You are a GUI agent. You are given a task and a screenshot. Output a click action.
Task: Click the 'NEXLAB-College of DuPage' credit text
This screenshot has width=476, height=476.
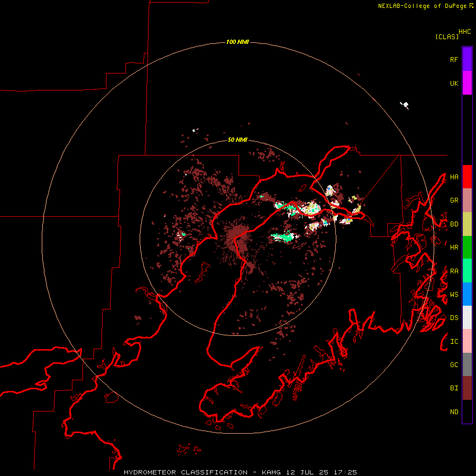pos(422,6)
